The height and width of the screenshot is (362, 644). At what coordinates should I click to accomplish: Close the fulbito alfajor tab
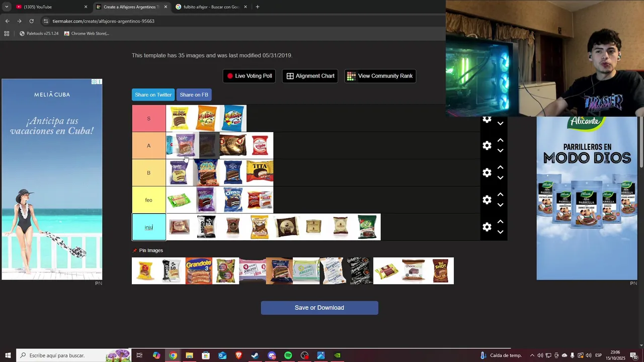tap(246, 7)
